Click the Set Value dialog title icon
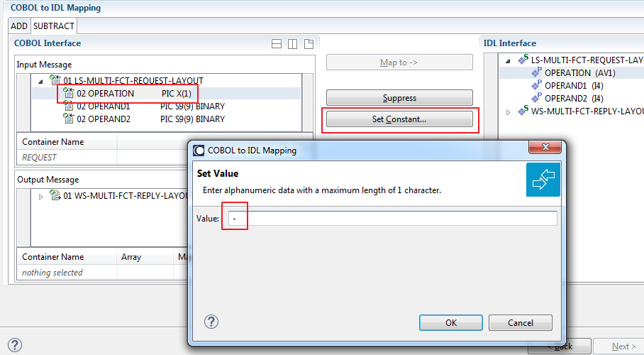 click(x=199, y=151)
